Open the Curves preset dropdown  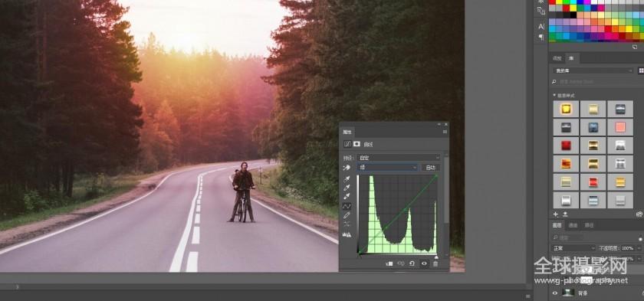coord(399,158)
